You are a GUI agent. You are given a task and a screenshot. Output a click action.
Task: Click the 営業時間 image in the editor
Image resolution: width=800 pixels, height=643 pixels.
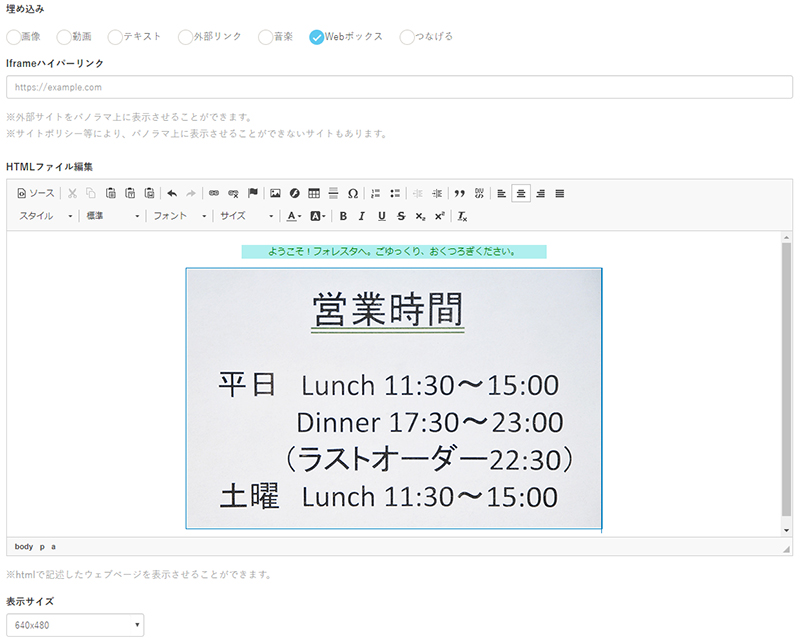point(393,398)
